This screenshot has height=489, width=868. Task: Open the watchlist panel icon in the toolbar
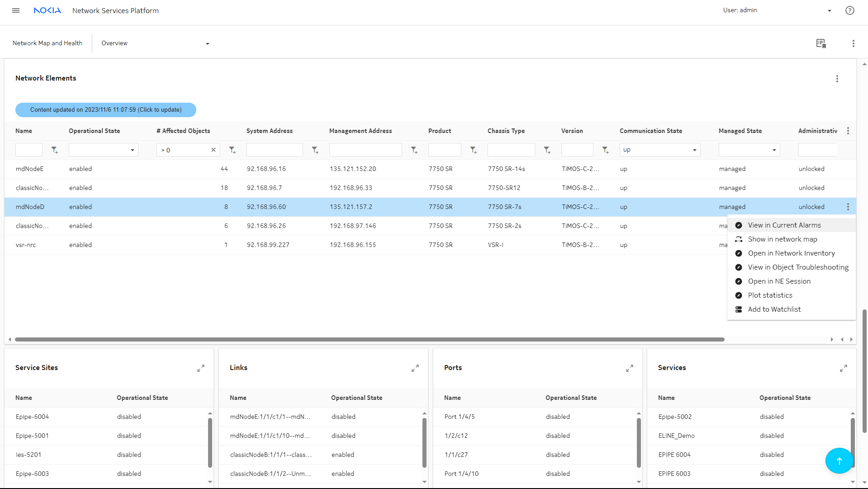[x=821, y=43]
